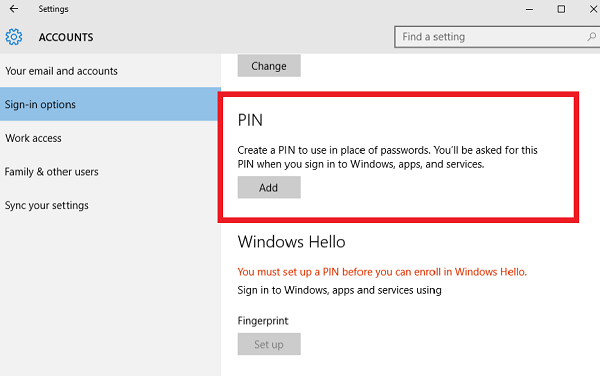This screenshot has height=376, width=600.
Task: Focus the Find a setting field
Action: click(497, 37)
